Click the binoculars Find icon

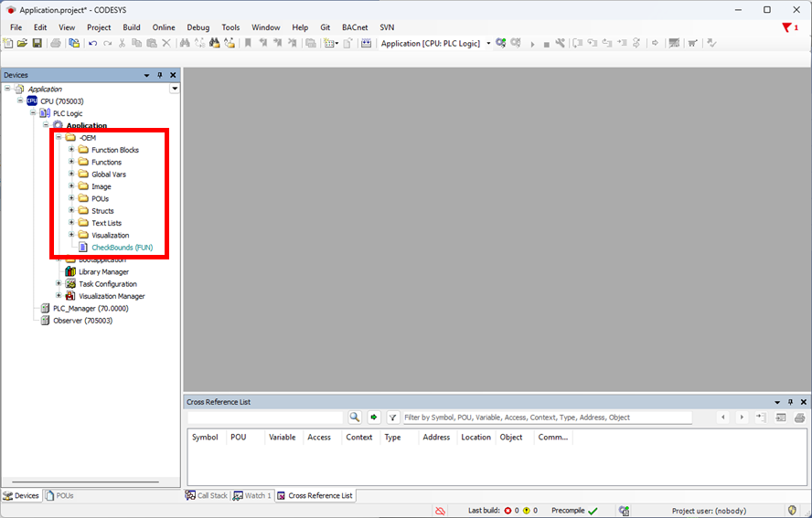click(x=185, y=43)
